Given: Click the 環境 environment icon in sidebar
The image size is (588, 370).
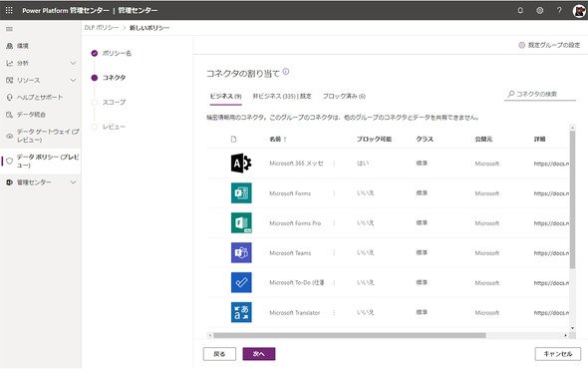Looking at the screenshot, I should click(x=9, y=46).
